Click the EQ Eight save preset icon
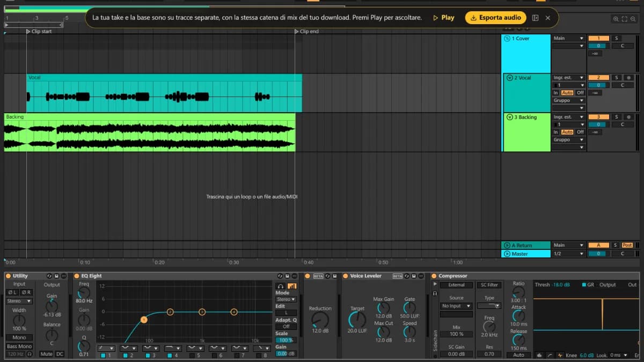This screenshot has width=644, height=362. coord(287,276)
